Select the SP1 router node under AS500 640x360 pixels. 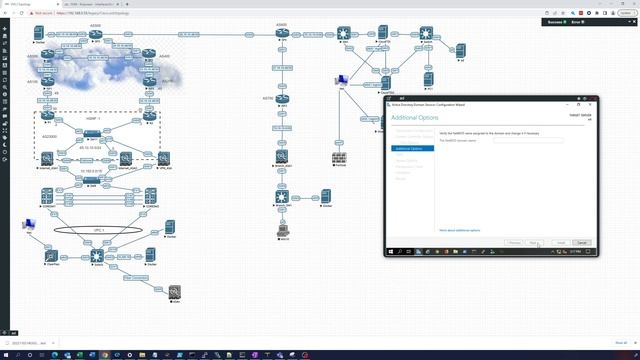(96, 34)
